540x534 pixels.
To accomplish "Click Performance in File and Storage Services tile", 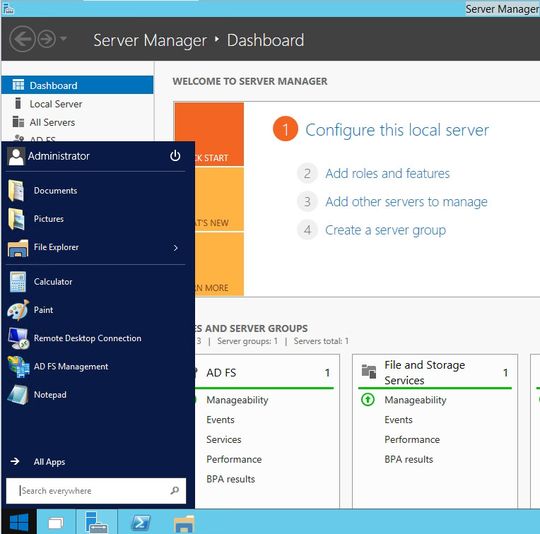I will click(412, 440).
